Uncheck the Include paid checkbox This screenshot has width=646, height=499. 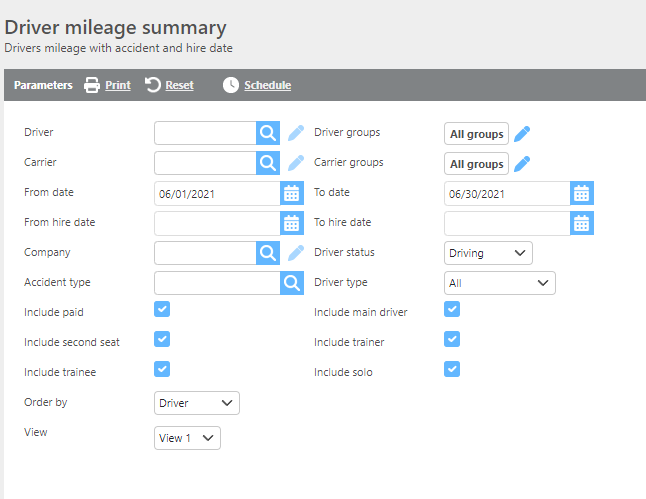point(162,309)
